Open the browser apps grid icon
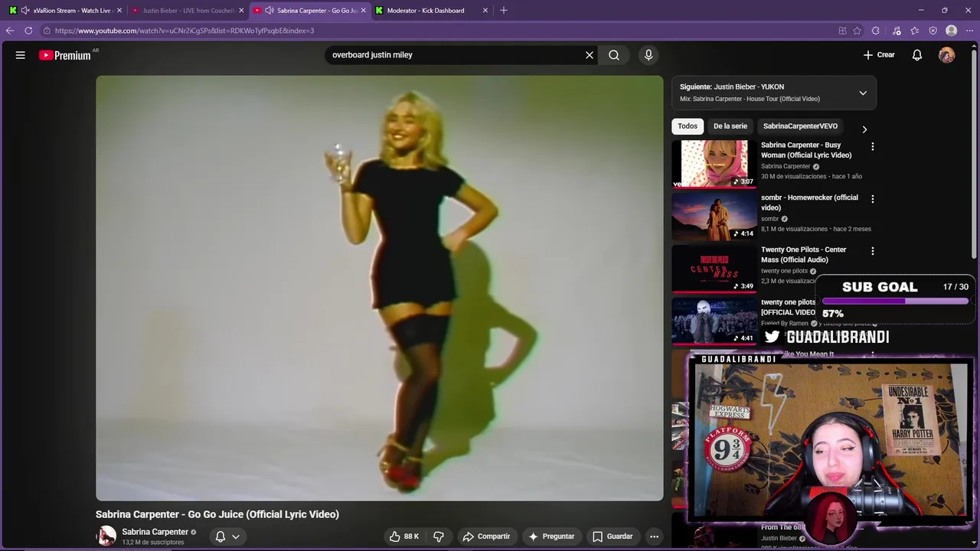The height and width of the screenshot is (551, 980). pos(842,31)
